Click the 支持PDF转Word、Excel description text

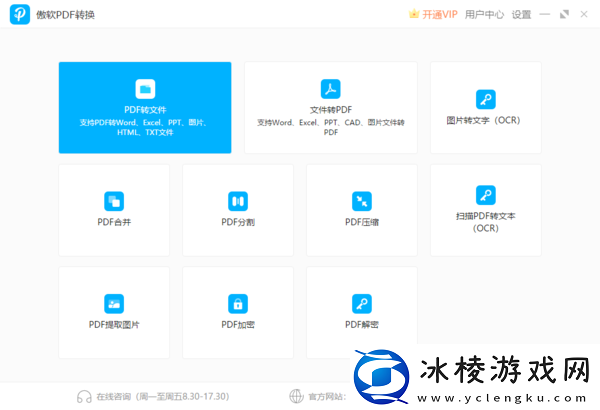tap(145, 127)
